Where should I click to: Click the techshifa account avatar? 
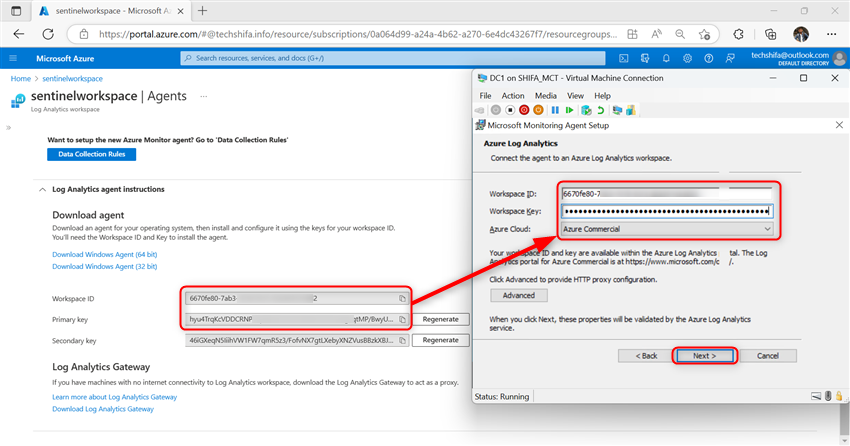tap(840, 58)
